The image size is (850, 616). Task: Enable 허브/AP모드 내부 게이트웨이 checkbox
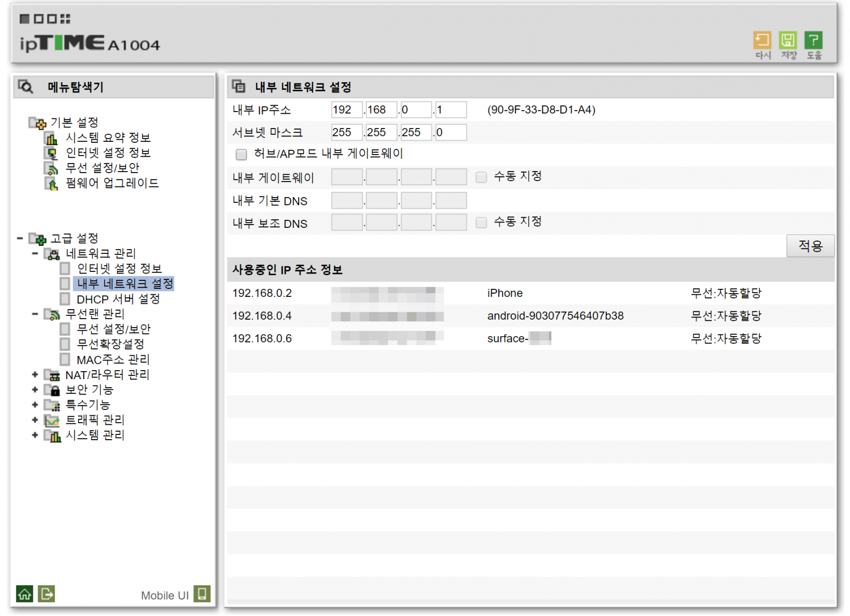point(241,155)
